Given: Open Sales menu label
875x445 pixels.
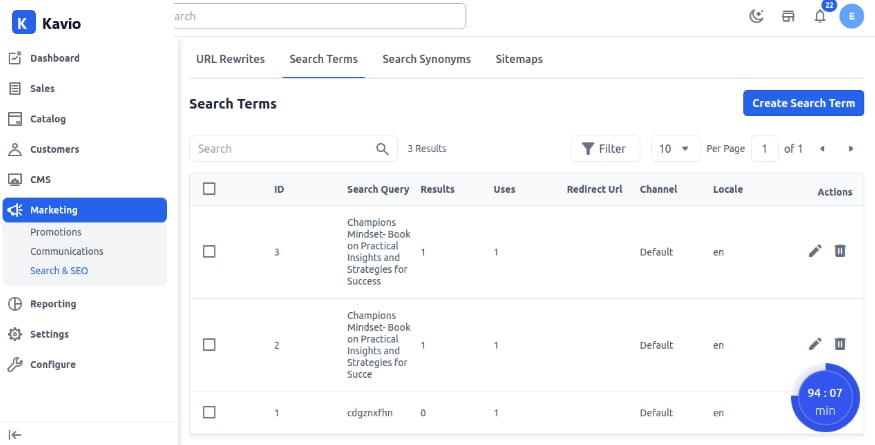Looking at the screenshot, I should pyautogui.click(x=42, y=88).
